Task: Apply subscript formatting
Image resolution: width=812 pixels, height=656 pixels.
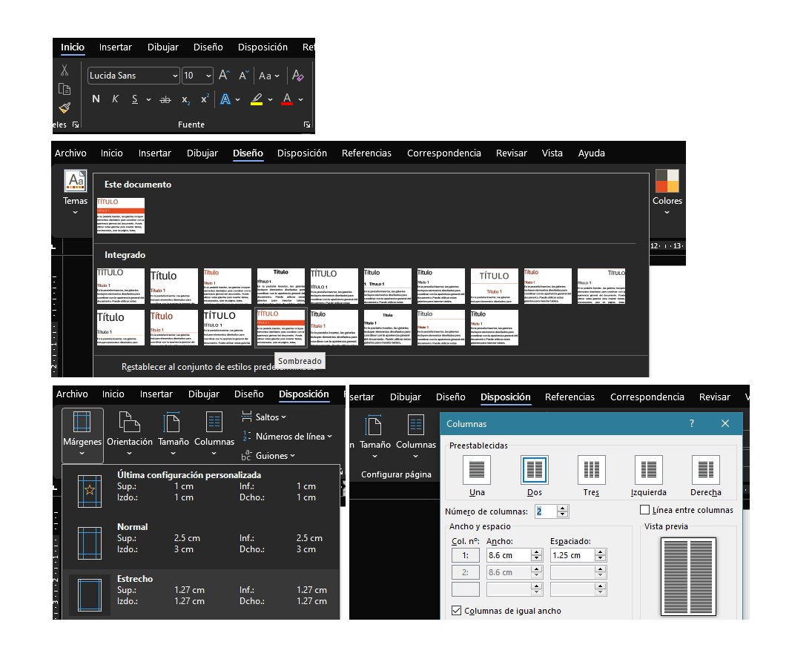Action: (185, 99)
